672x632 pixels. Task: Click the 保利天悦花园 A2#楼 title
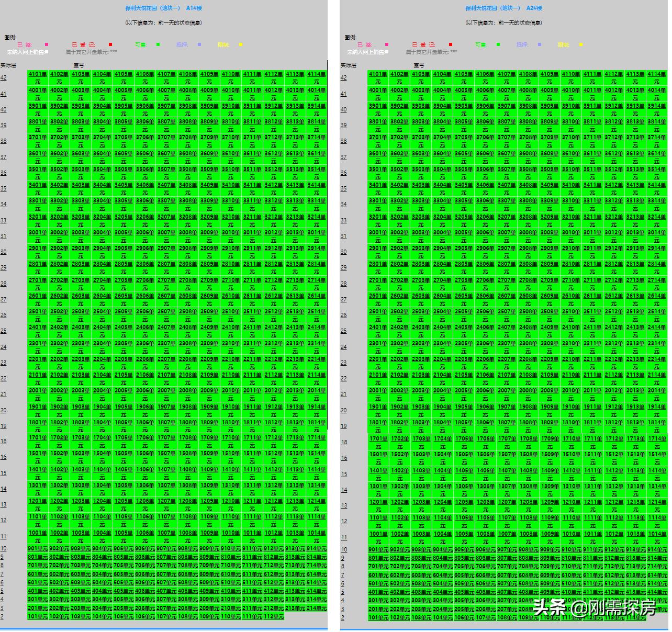click(x=503, y=8)
